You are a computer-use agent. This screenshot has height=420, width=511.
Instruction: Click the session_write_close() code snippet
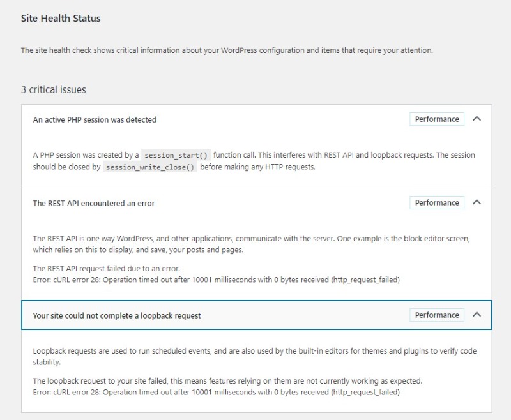pos(150,167)
